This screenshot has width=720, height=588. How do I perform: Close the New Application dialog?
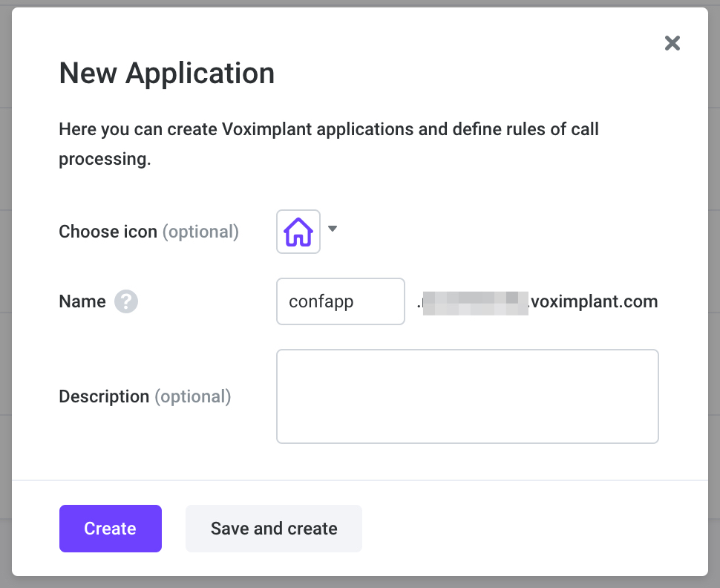click(672, 43)
